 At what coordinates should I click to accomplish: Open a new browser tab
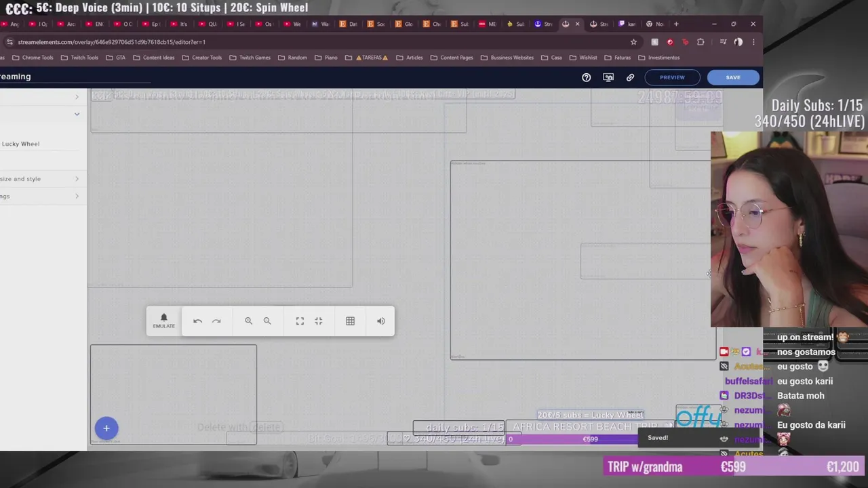676,24
